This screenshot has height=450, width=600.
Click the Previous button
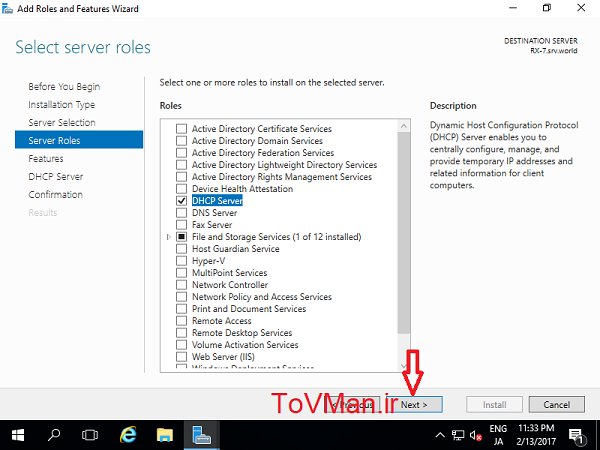(352, 404)
